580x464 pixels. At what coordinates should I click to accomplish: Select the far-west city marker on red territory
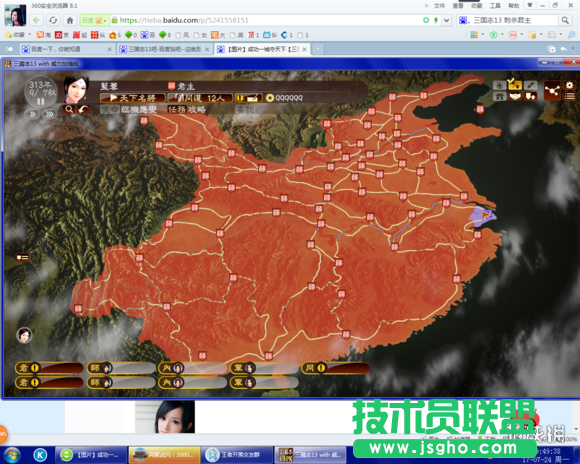pyautogui.click(x=78, y=309)
